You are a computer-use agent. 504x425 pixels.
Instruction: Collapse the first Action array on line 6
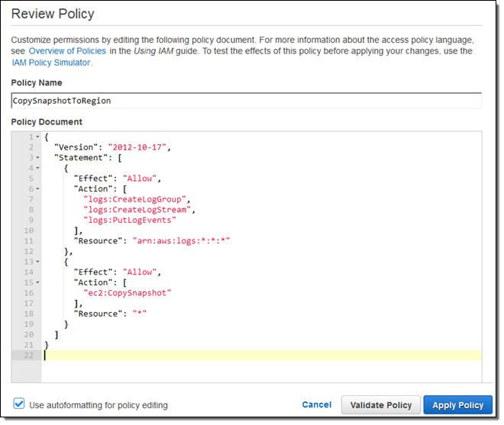pyautogui.click(x=37, y=188)
